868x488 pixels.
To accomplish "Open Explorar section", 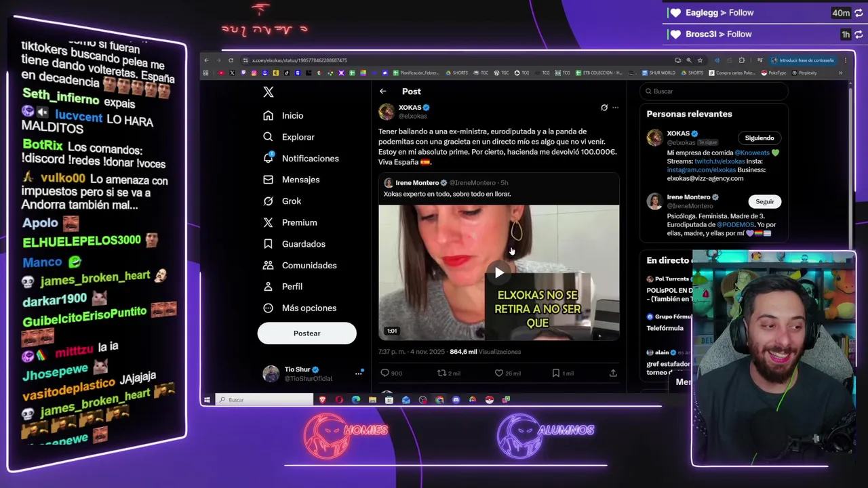I will [289, 137].
